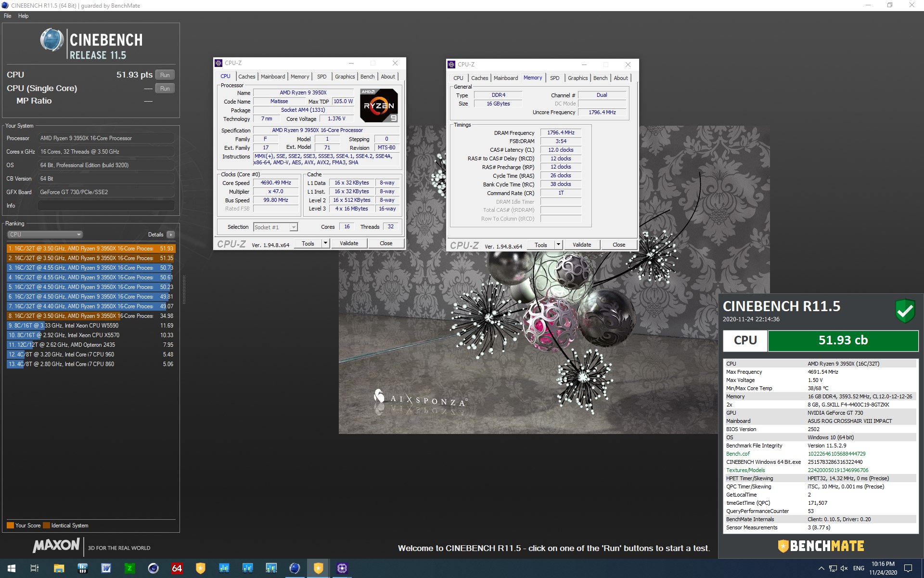
Task: Click the Bench.cof link in BenchMate panel
Action: coord(738,454)
